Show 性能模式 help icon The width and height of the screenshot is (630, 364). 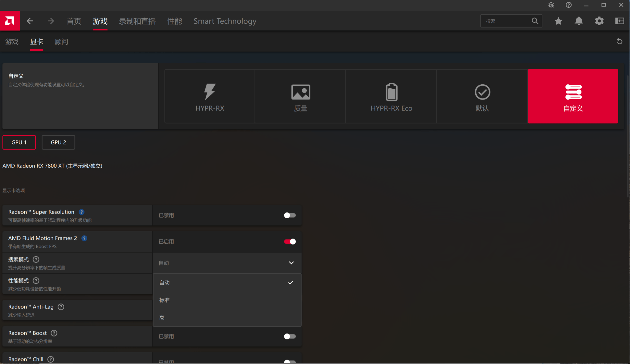(36, 281)
